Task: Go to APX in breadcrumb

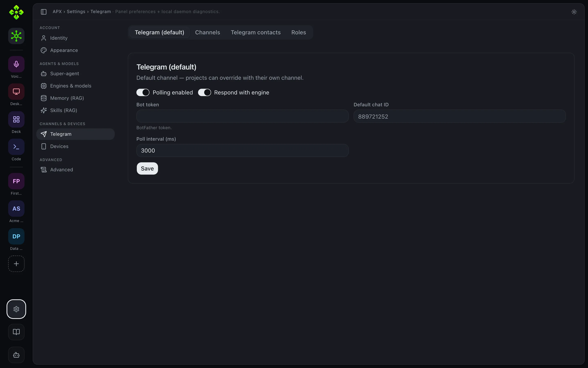Action: click(x=57, y=12)
